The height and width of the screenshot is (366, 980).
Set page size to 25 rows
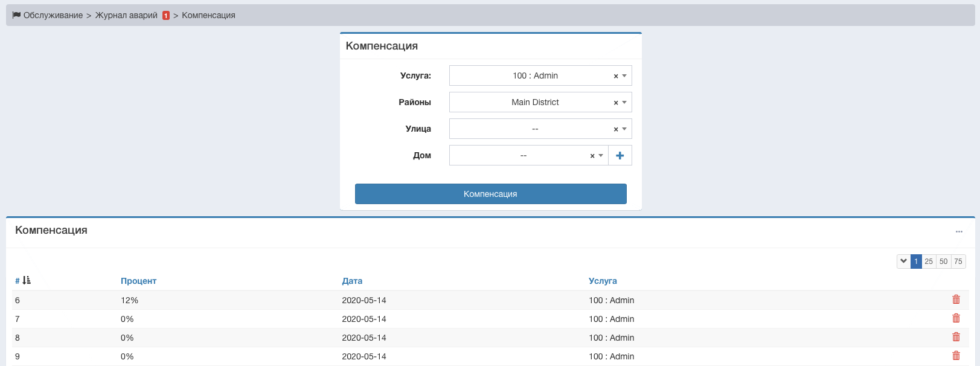(929, 262)
